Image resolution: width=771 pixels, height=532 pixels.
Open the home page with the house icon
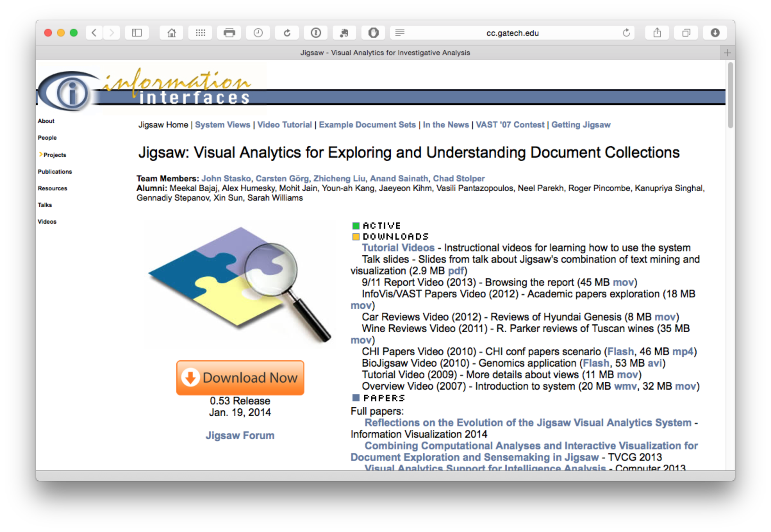(172, 33)
